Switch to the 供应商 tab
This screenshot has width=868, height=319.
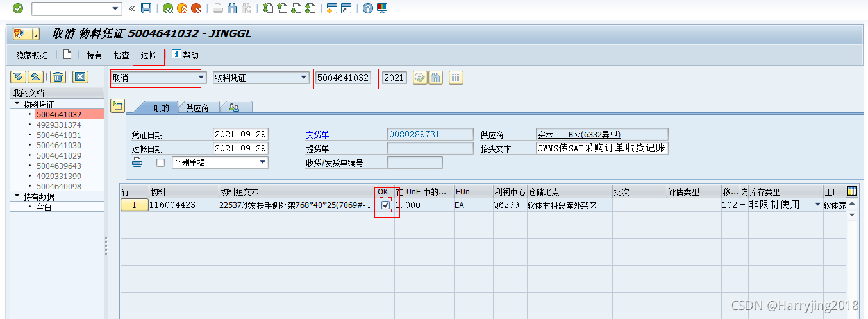click(197, 108)
